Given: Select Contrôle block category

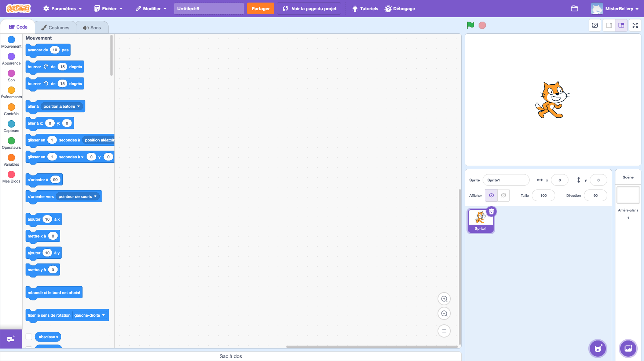Looking at the screenshot, I should [11, 109].
